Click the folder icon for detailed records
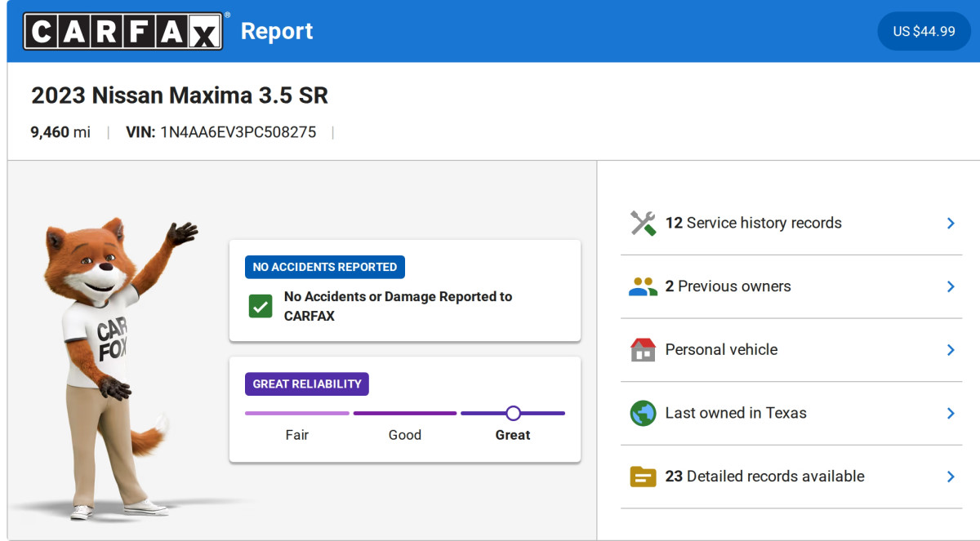Screen dimensions: 980x541 643,477
